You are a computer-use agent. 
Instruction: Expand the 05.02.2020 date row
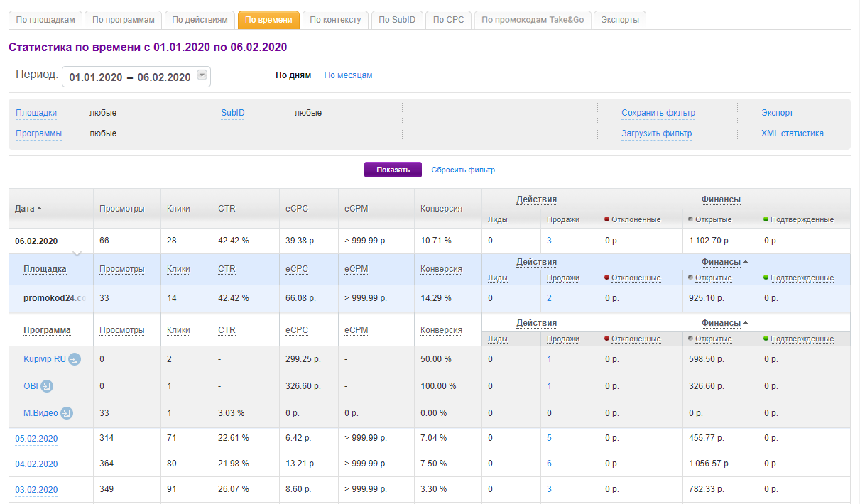point(36,439)
